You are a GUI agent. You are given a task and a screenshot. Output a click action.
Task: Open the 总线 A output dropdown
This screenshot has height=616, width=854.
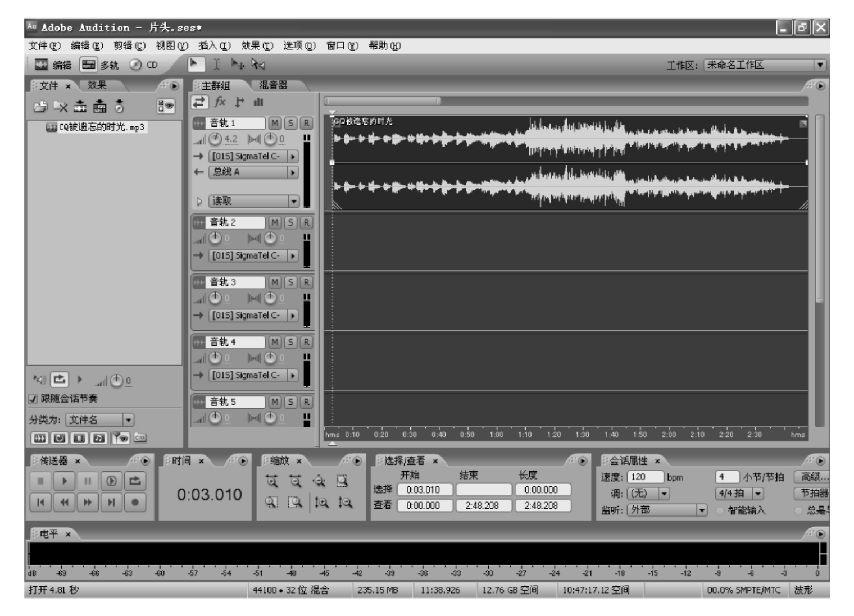253,172
